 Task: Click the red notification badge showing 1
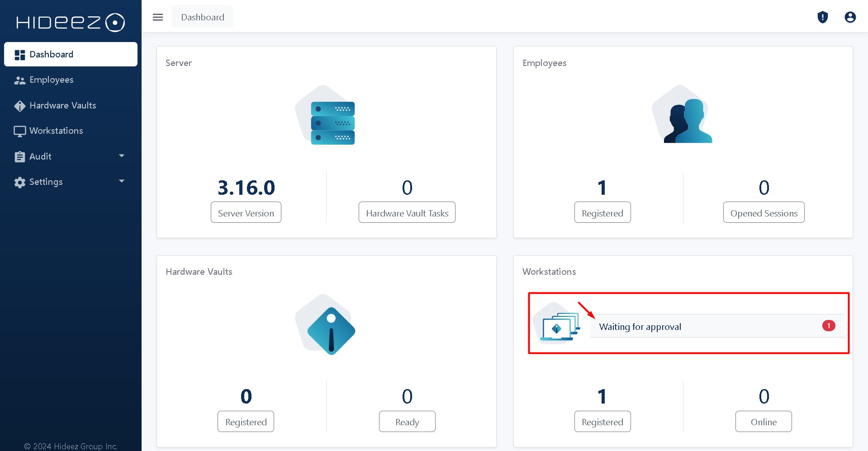(x=828, y=326)
